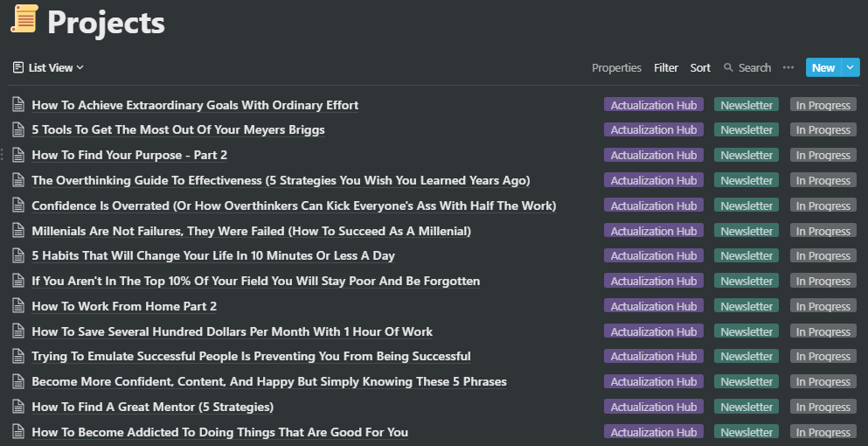The image size is (868, 446).
Task: Open The Overthinking Guide To Effectiveness page
Action: (281, 181)
